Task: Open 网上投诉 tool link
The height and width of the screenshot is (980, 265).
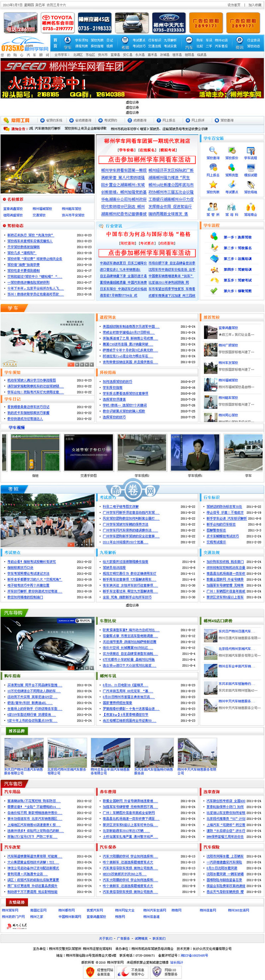Action: pos(198,120)
